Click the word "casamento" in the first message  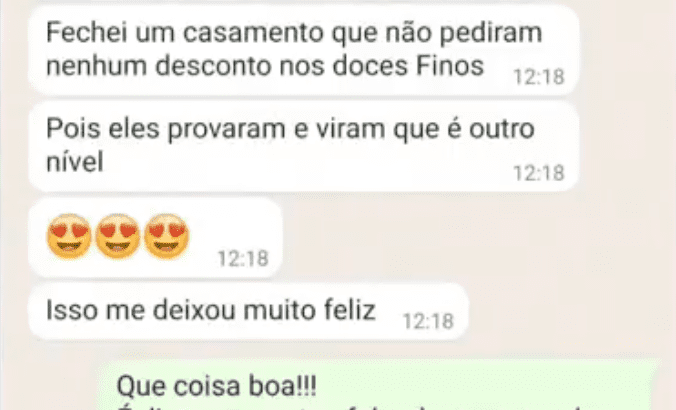(253, 33)
